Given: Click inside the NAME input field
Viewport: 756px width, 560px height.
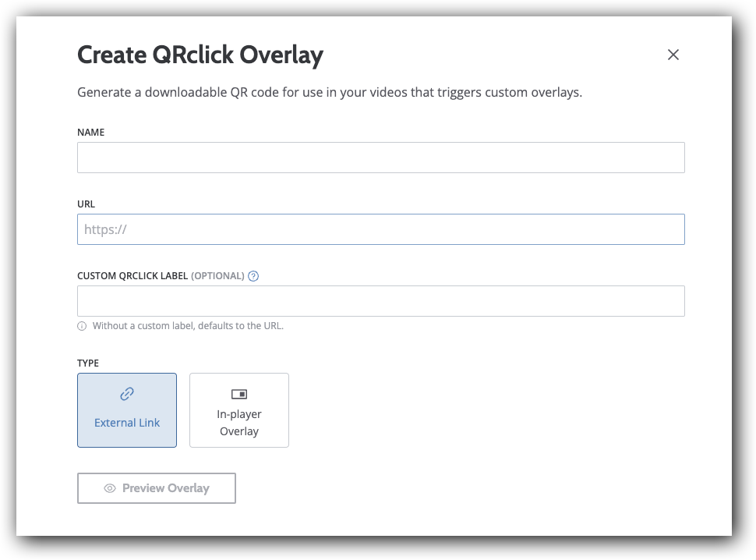Looking at the screenshot, I should (x=380, y=157).
